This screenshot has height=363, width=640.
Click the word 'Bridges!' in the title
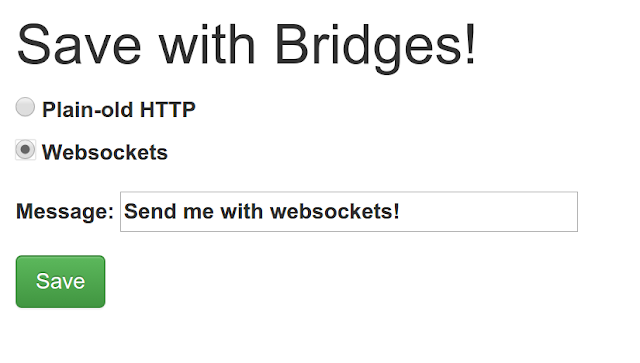376,45
